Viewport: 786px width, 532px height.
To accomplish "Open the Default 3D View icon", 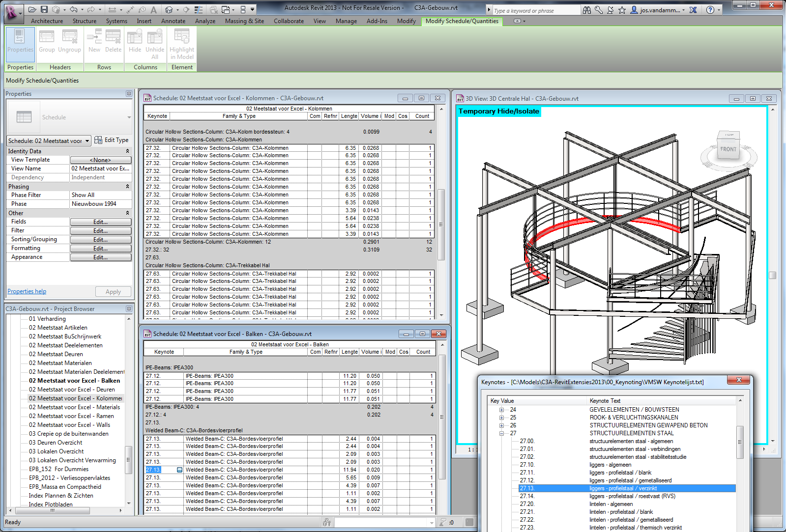I will 169,9.
